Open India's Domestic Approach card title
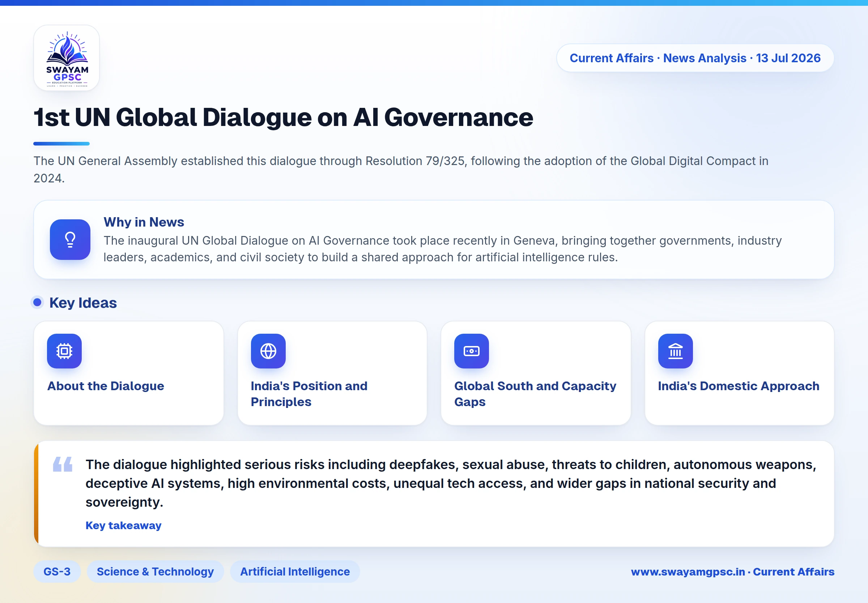The height and width of the screenshot is (603, 868). [x=739, y=386]
